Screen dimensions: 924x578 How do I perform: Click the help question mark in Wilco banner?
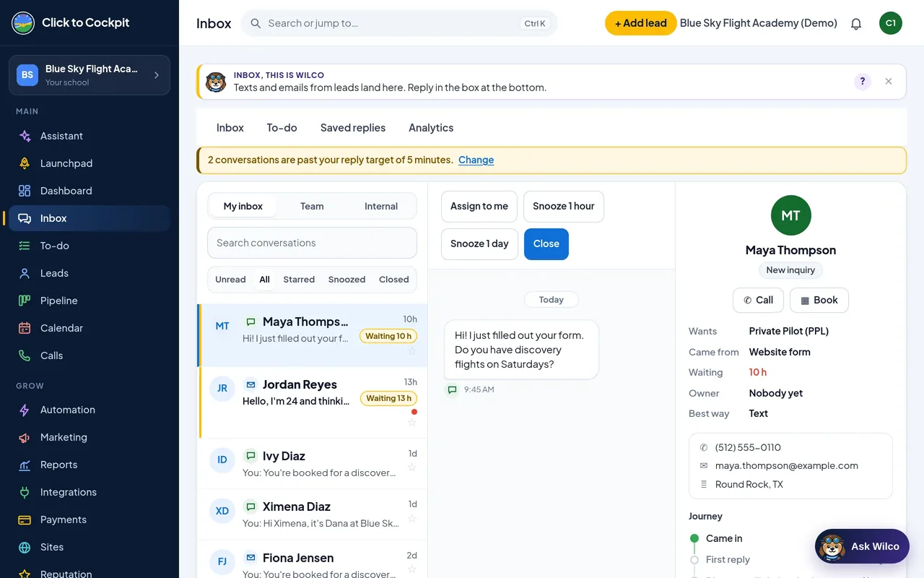pos(863,82)
